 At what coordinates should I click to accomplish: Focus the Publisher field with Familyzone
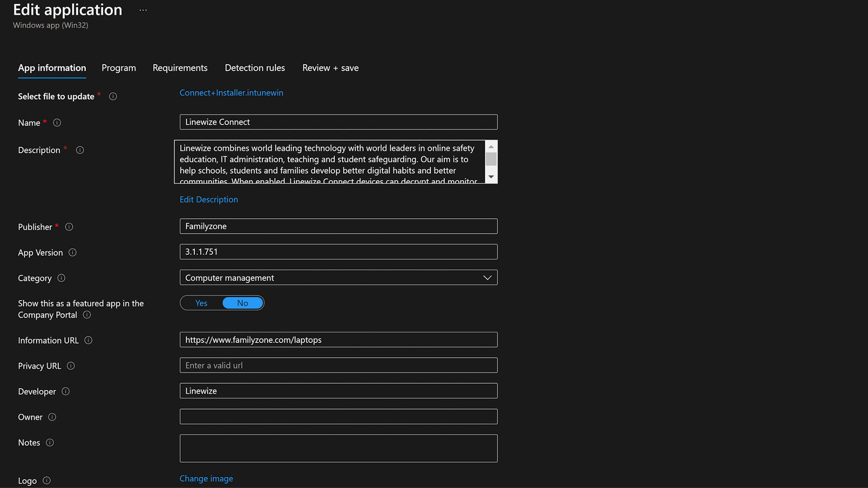point(339,226)
